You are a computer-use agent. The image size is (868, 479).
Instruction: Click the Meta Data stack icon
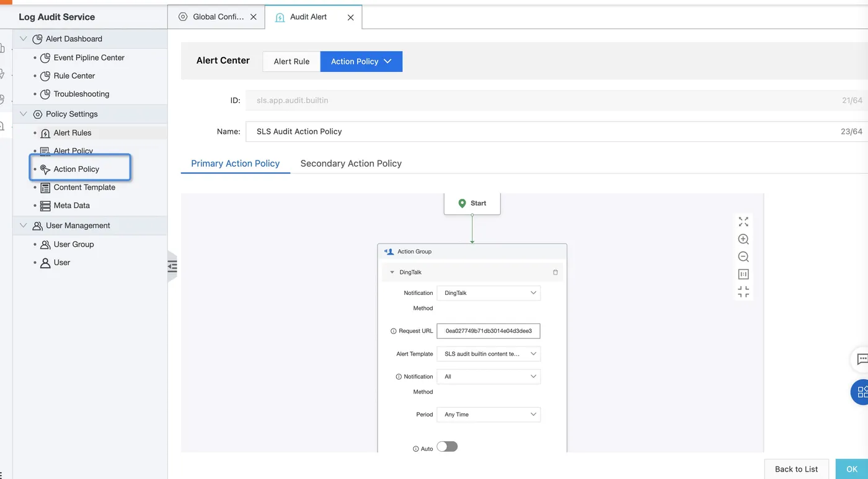point(45,206)
